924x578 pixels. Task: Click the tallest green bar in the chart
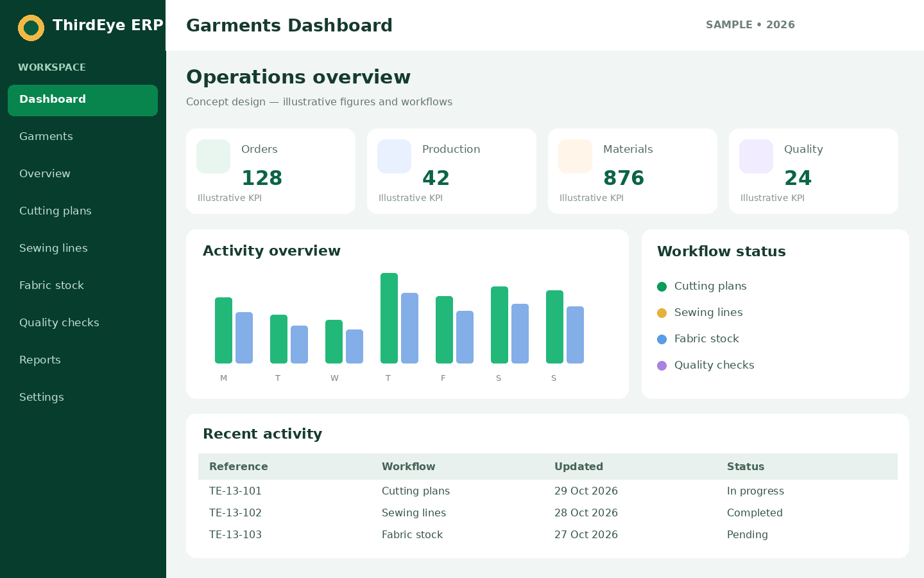(389, 319)
